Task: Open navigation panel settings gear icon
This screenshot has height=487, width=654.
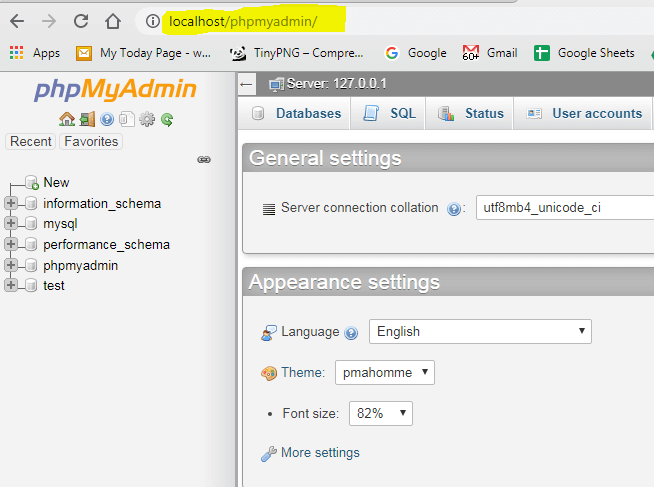Action: coord(147,119)
